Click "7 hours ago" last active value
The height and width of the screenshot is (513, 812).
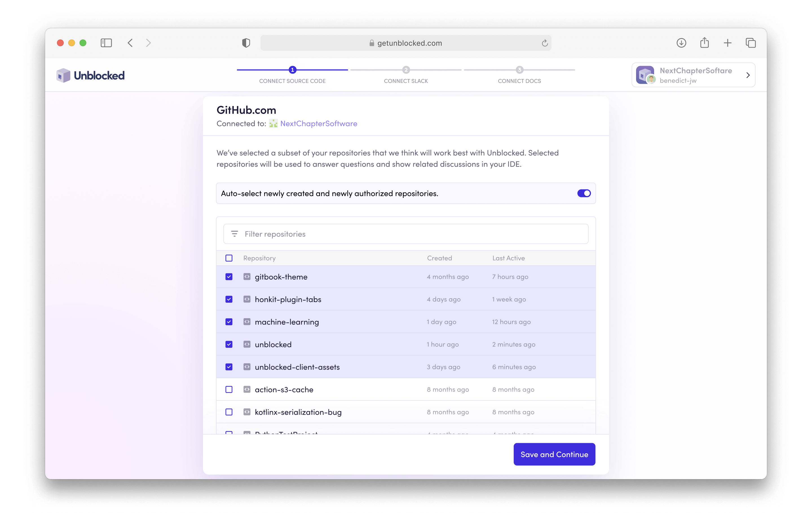click(x=510, y=277)
